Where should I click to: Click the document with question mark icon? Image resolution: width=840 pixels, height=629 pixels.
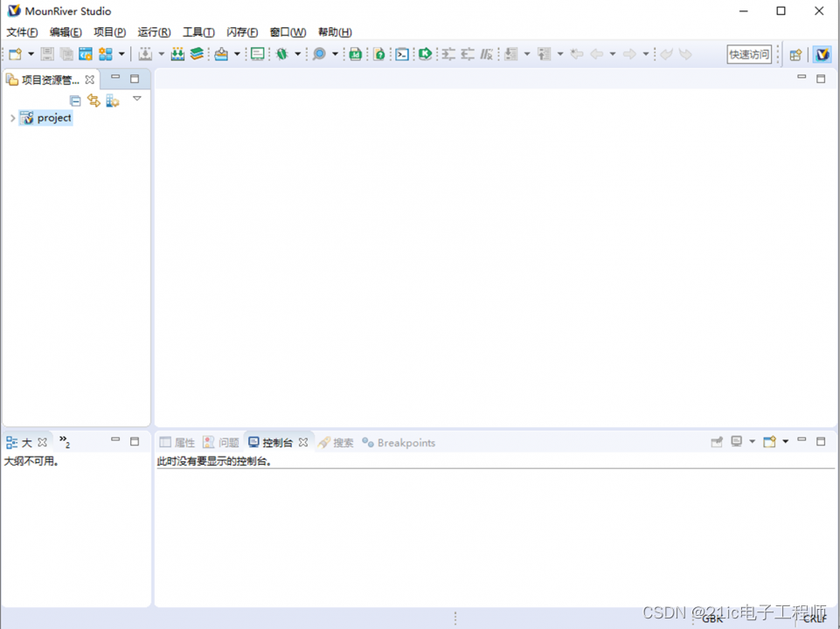click(378, 54)
